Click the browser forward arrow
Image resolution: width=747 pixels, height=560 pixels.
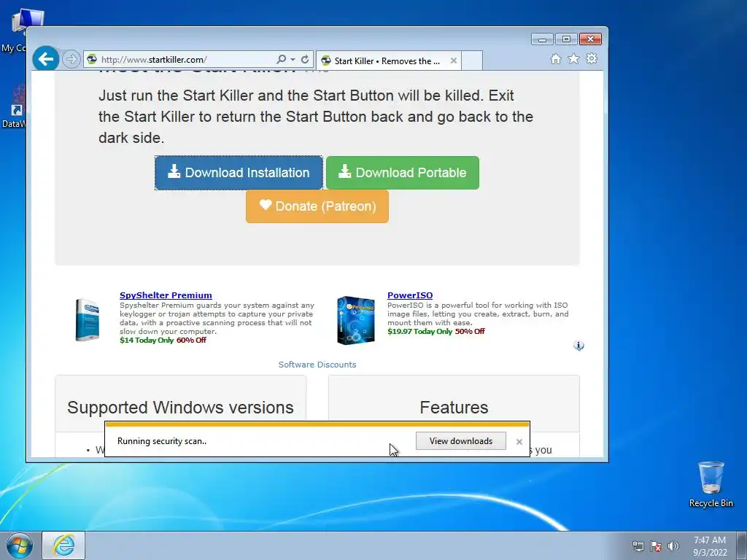click(x=71, y=59)
